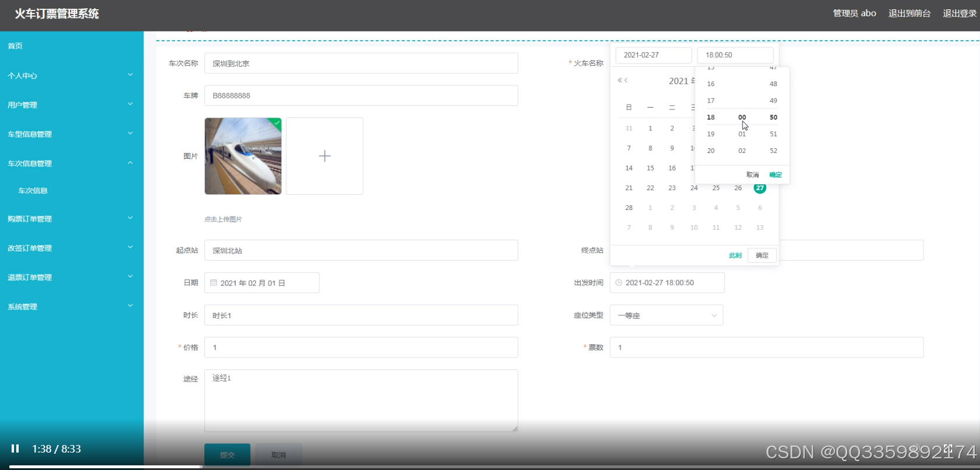Select day 28 in calendar
Viewport: 980px width, 470px height.
(629, 208)
